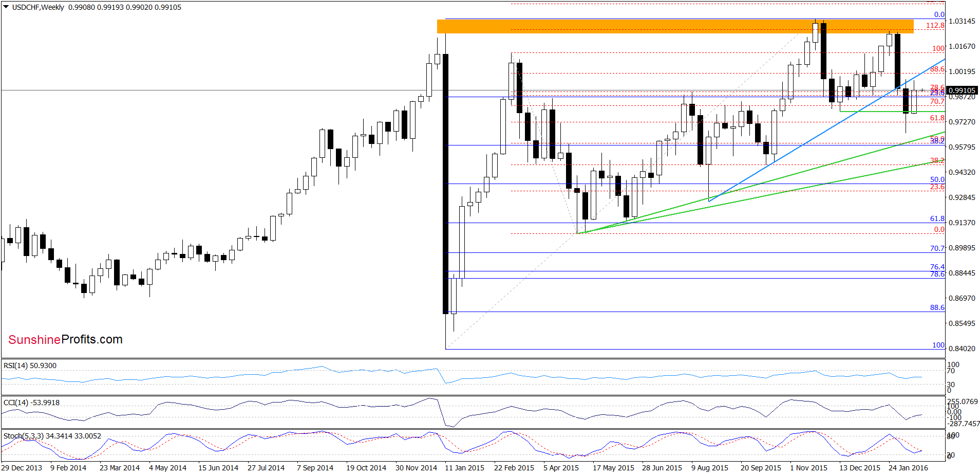The image size is (980, 475).
Task: Click the chart menu triangle beside USDCHF,Weekly
Action: [6, 7]
